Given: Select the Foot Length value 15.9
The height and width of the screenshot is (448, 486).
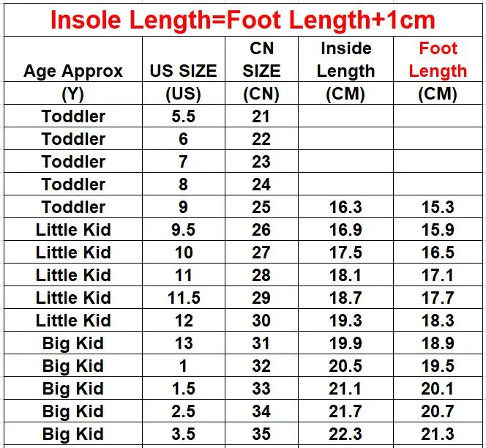Looking at the screenshot, I should [438, 229].
